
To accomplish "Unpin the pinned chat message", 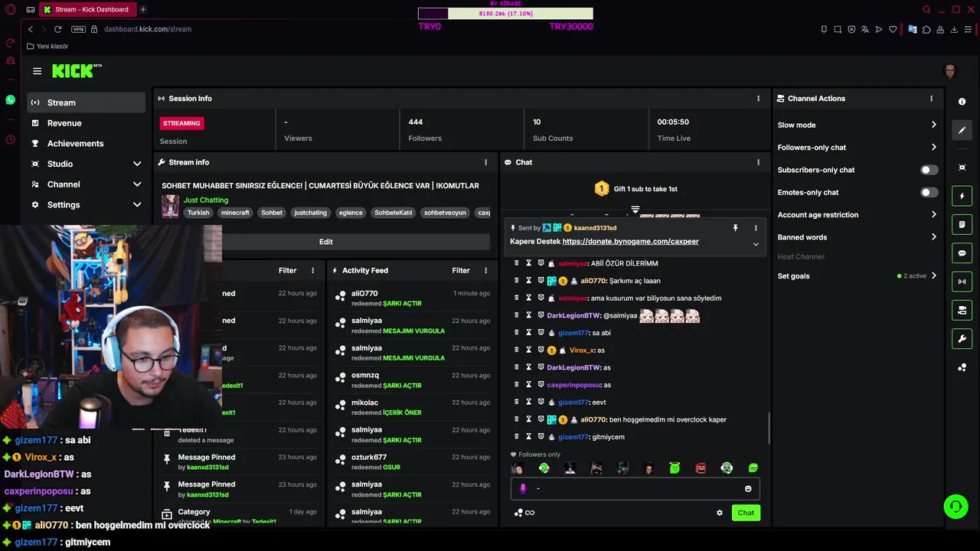I will click(735, 228).
